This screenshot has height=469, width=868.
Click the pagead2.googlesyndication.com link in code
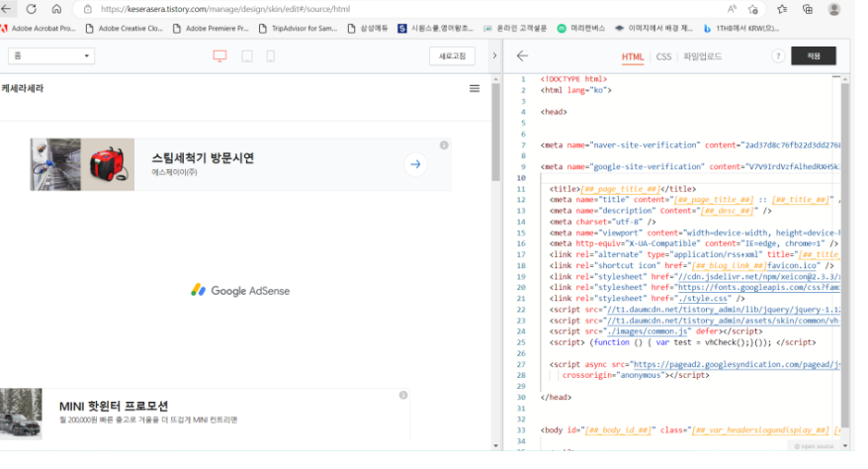pos(737,364)
